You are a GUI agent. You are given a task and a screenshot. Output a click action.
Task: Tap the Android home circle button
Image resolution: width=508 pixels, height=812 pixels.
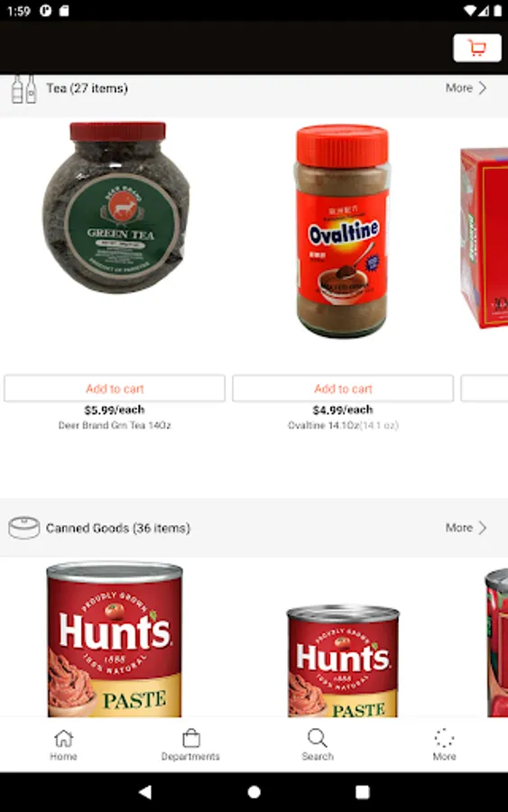[x=254, y=792]
